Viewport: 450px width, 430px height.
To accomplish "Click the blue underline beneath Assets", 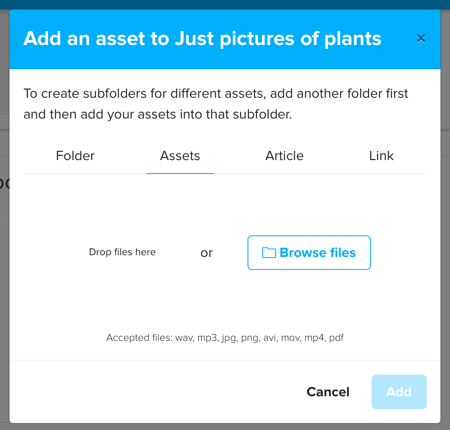I will coord(180,173).
